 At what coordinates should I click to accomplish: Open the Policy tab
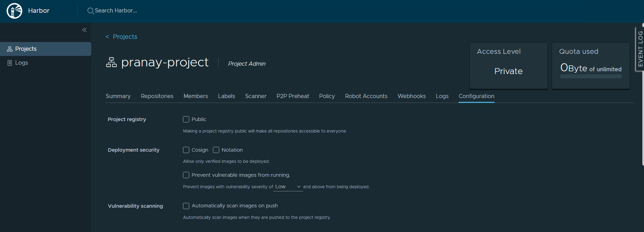[327, 96]
